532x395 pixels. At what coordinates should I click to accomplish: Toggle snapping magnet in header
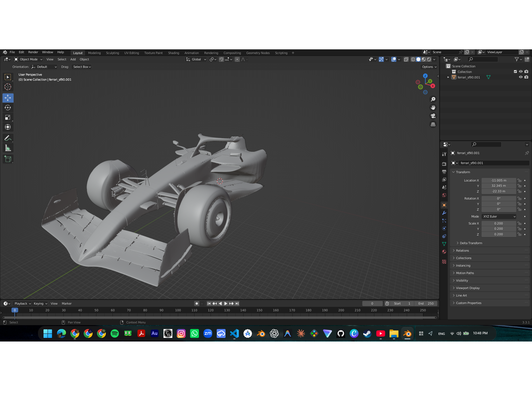point(221,59)
